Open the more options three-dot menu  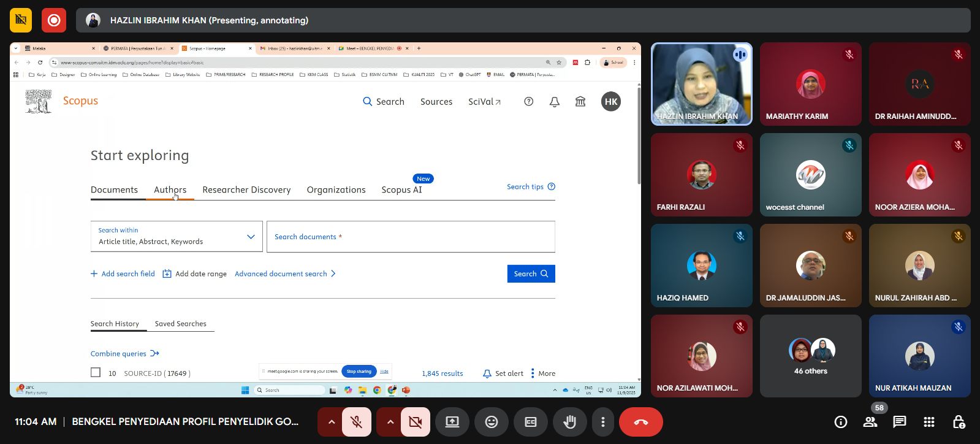(603, 422)
